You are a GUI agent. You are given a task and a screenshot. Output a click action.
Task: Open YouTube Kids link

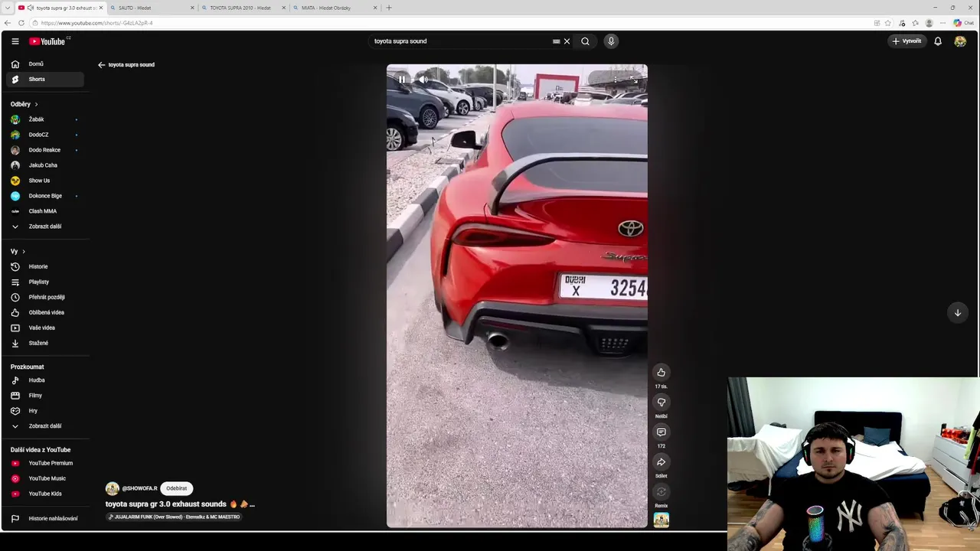point(45,494)
